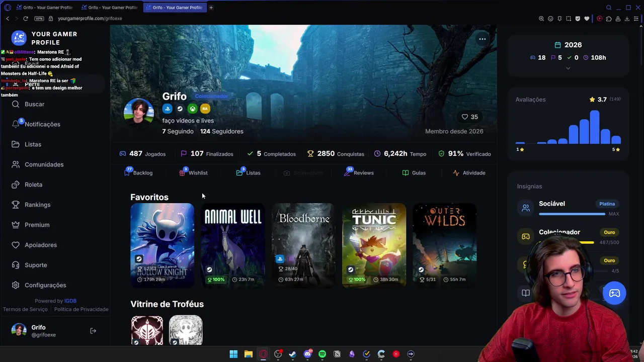
Task: Reload the page with the browser refresh button
Action: coord(26,19)
